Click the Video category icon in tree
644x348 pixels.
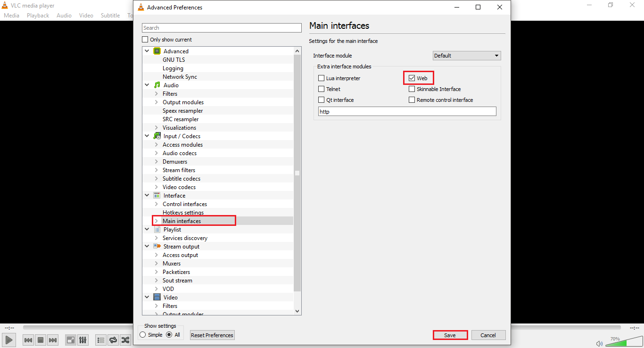(157, 298)
